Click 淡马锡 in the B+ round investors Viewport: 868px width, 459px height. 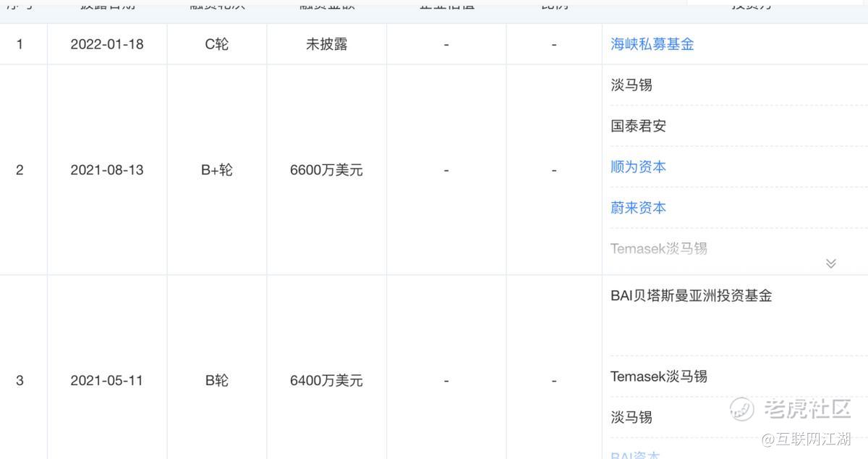pos(631,85)
